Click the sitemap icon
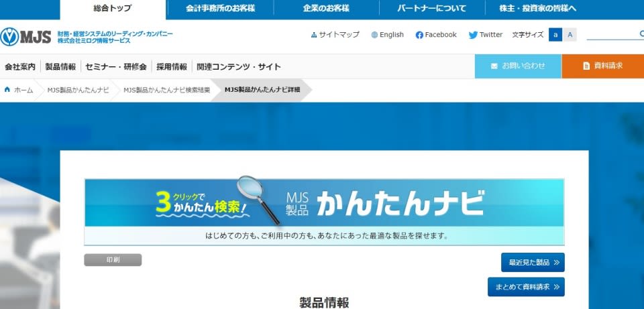Viewport: 644px width, 309px height. click(x=314, y=36)
